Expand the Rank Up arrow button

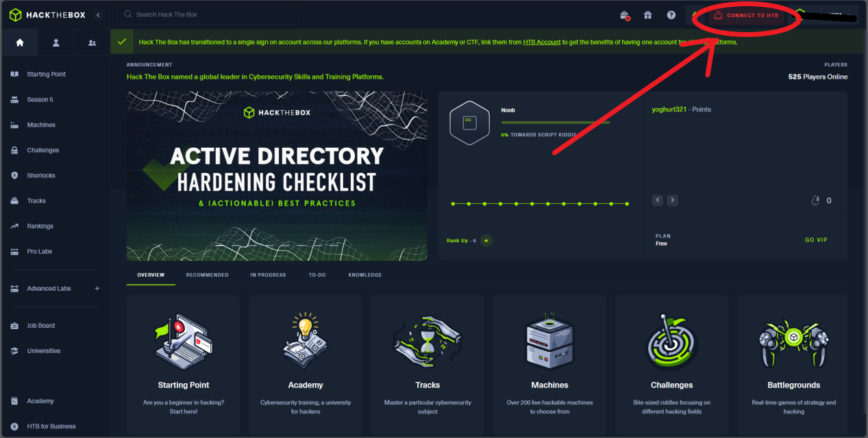click(486, 240)
